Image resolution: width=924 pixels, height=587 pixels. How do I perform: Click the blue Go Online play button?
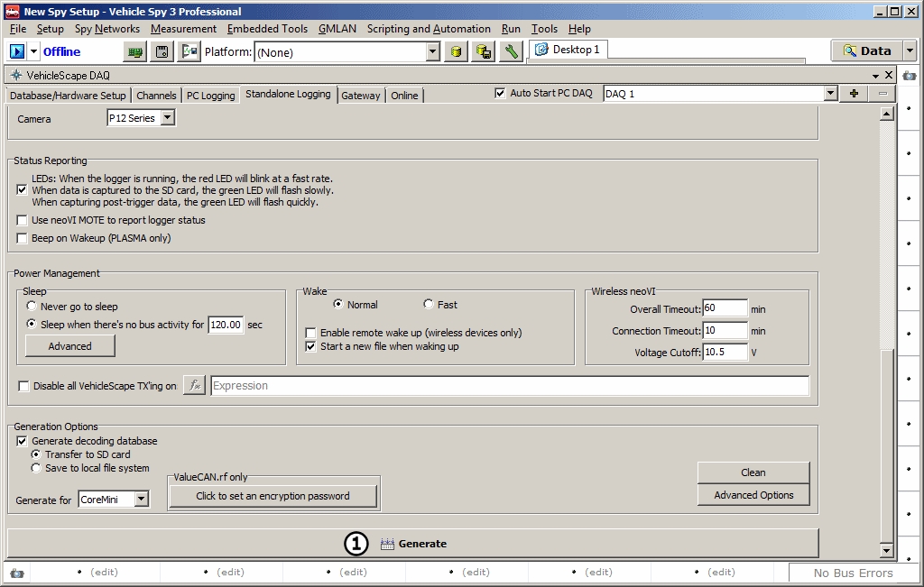(17, 51)
